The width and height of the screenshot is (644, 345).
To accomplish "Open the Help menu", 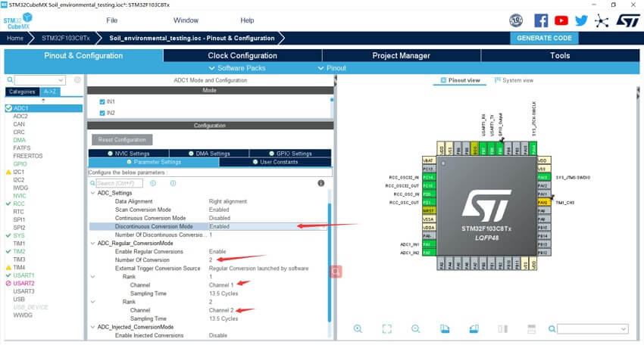I will pyautogui.click(x=247, y=20).
